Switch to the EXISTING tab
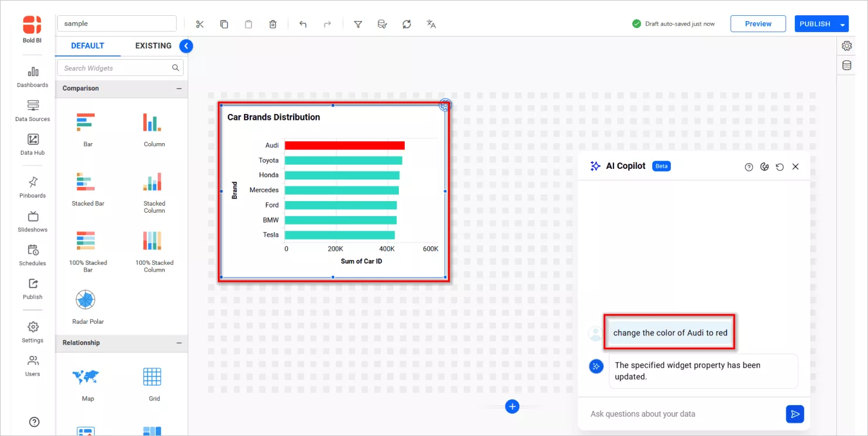This screenshot has width=868, height=436. pos(153,45)
